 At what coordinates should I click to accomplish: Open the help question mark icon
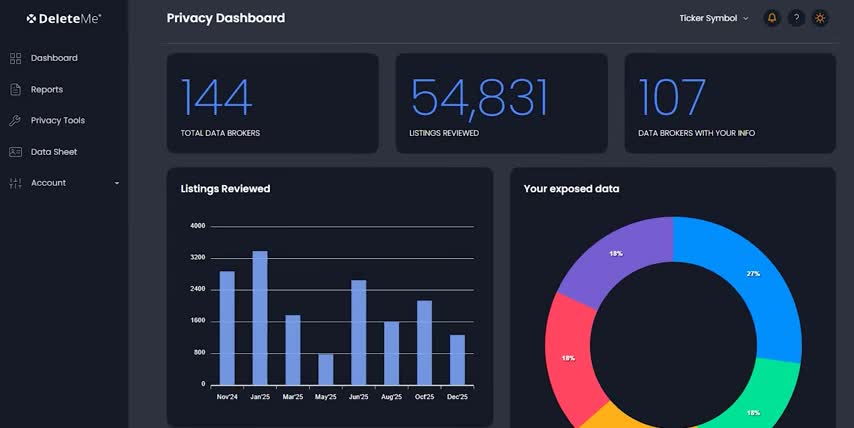click(796, 18)
